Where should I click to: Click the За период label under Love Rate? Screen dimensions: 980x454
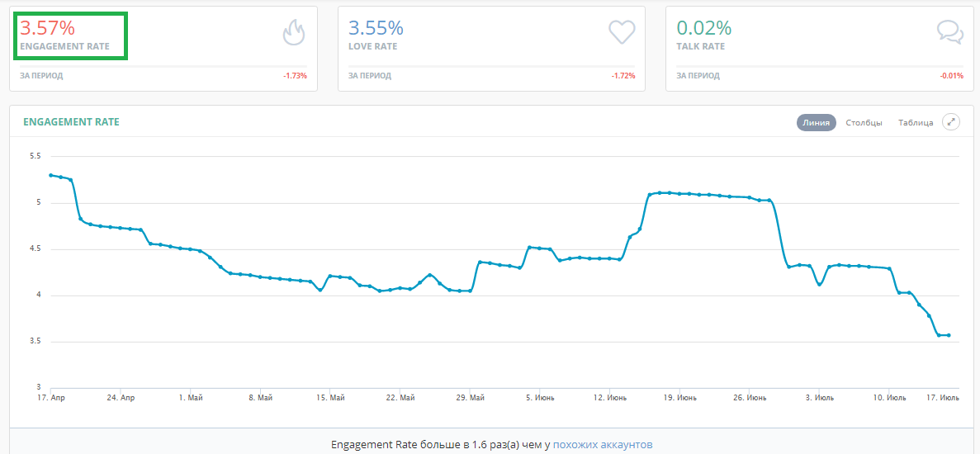coord(370,76)
